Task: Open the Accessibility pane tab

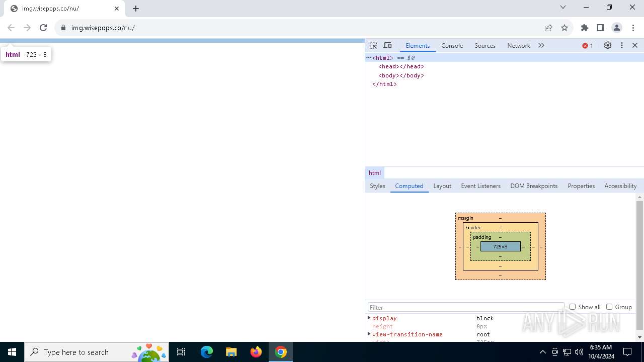Action: 620,186
